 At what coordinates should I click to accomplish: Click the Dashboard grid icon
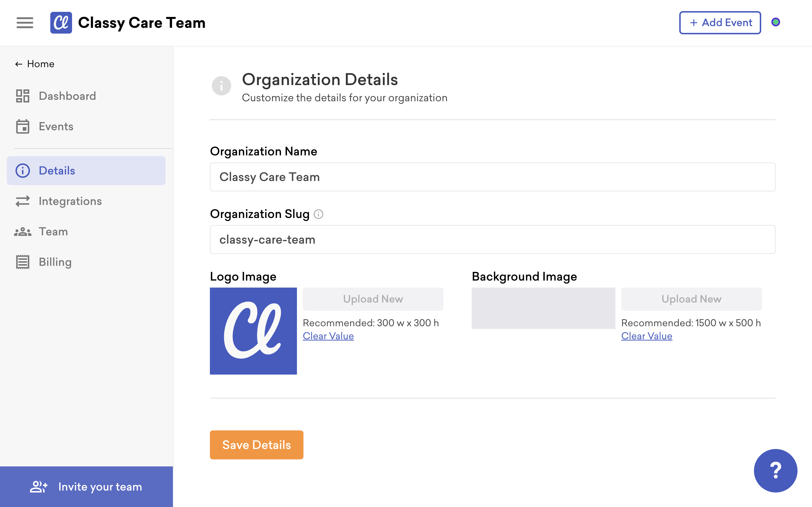(x=22, y=96)
